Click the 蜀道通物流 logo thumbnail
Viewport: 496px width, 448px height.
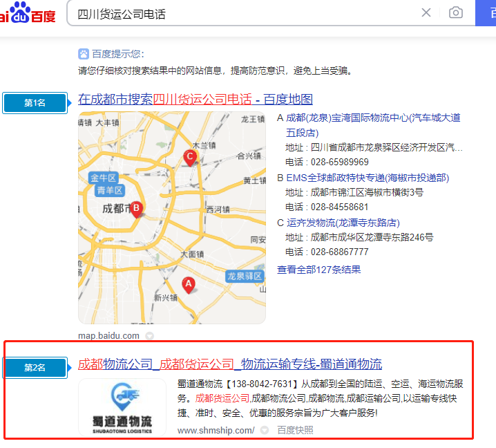pyautogui.click(x=122, y=407)
